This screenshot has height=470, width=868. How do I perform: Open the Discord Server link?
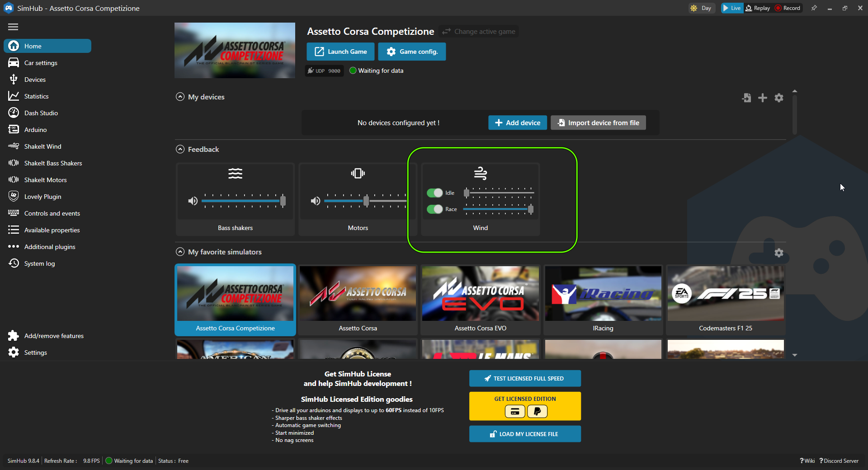coord(839,461)
